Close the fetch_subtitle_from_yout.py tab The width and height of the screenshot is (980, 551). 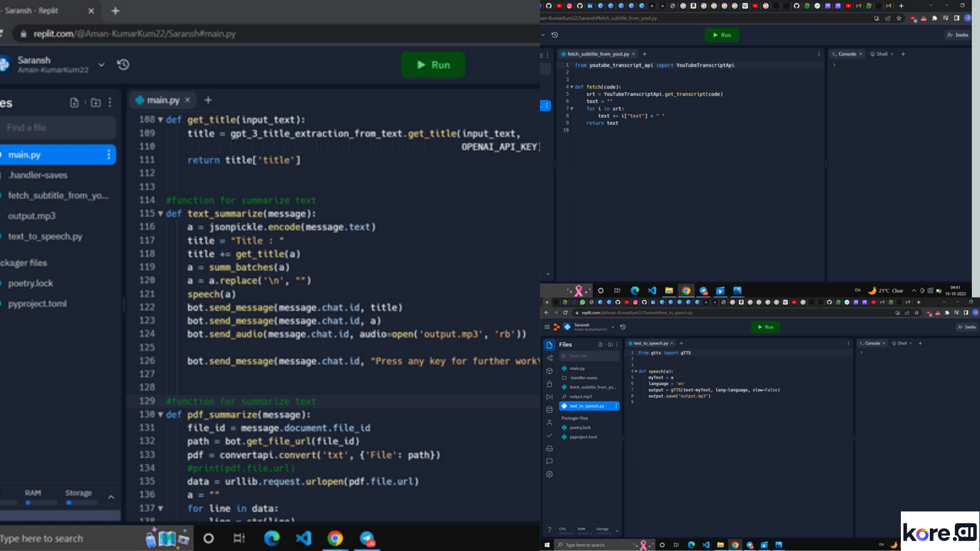click(x=633, y=54)
